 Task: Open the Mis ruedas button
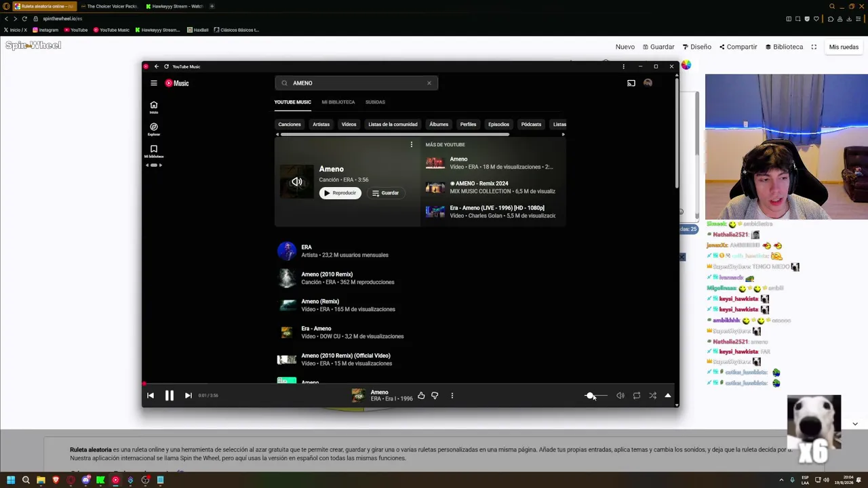coord(844,47)
